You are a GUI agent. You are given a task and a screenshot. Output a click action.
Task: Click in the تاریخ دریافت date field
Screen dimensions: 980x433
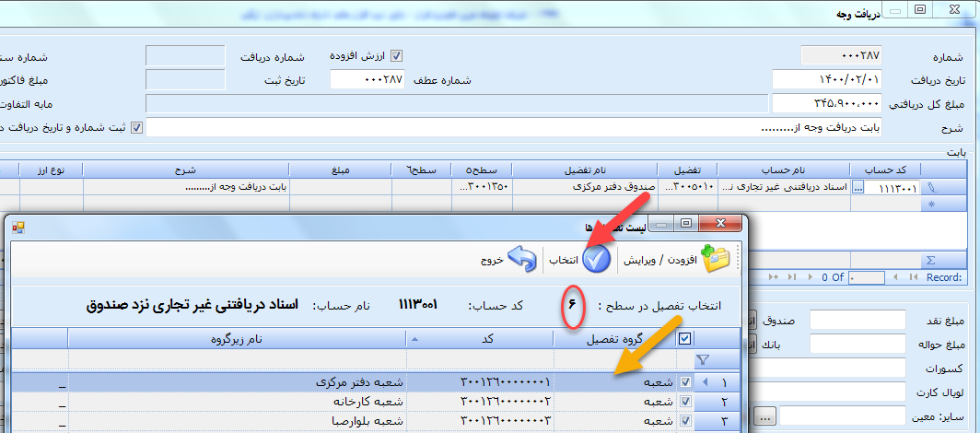pyautogui.click(x=827, y=79)
